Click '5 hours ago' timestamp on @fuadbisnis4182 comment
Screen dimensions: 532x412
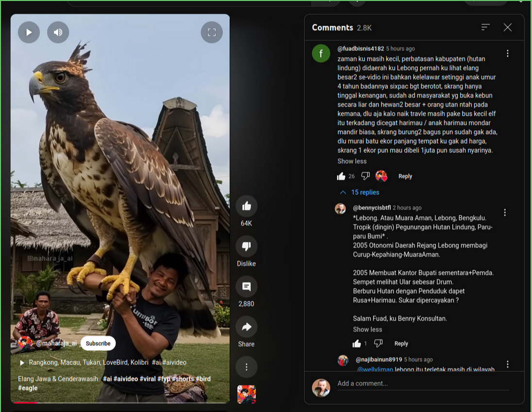400,49
